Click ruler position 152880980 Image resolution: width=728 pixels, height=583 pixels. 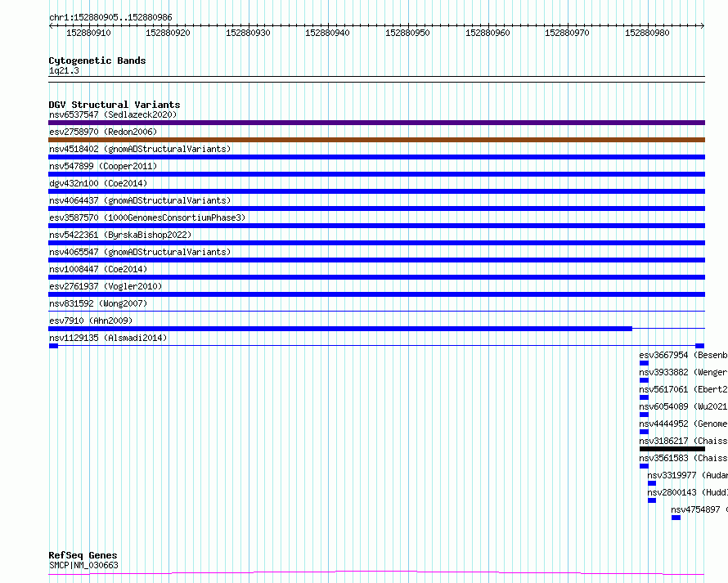point(647,33)
